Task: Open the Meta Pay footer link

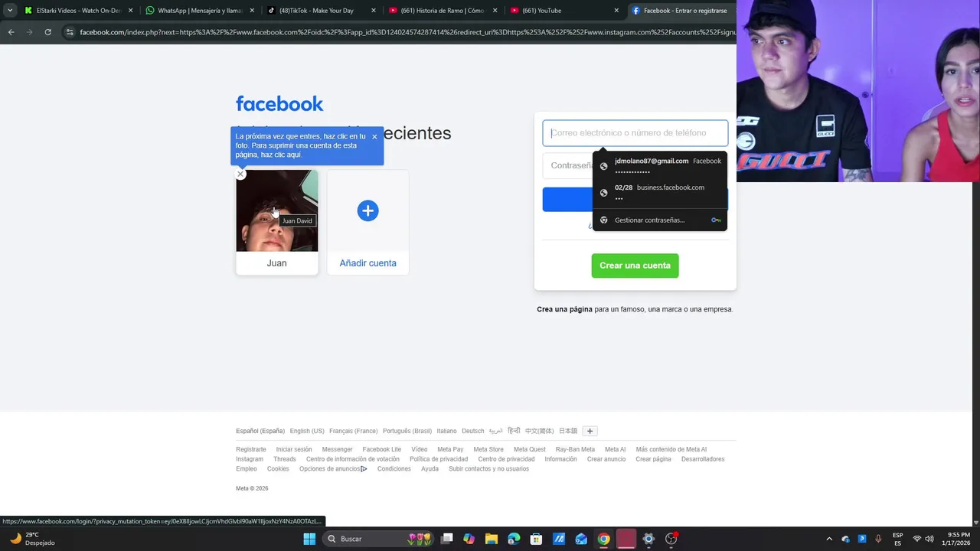Action: pyautogui.click(x=450, y=449)
